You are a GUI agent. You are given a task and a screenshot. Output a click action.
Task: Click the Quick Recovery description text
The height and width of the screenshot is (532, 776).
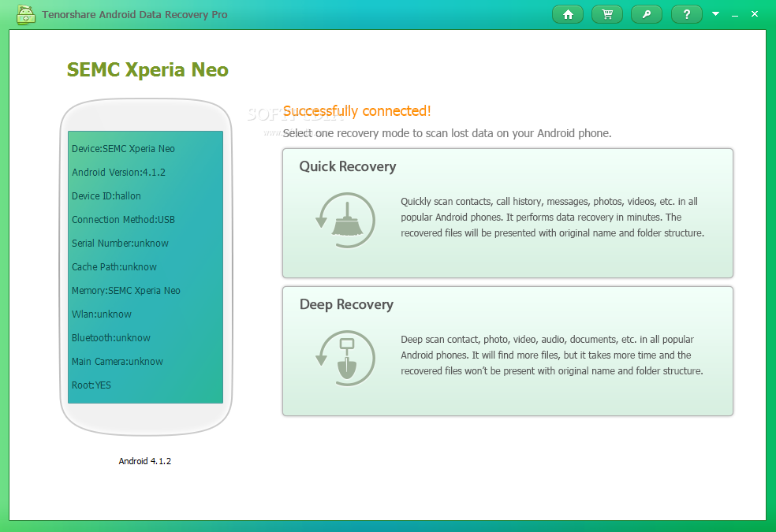(552, 217)
